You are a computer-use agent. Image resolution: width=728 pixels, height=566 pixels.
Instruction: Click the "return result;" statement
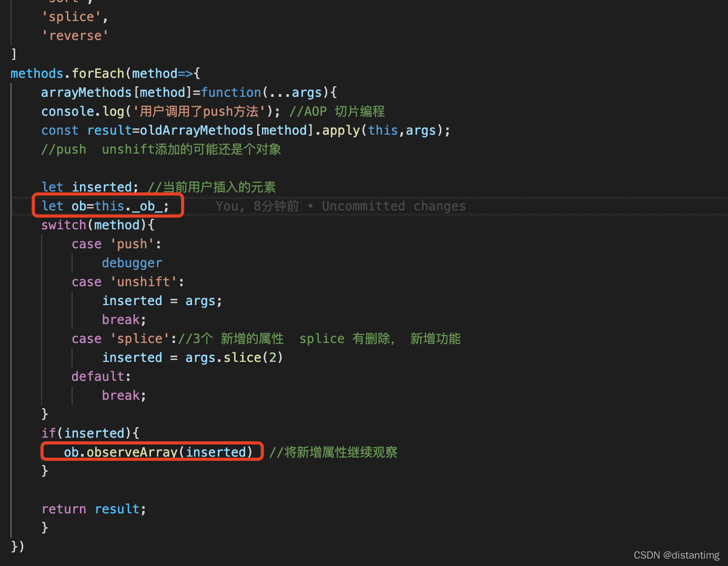94,509
